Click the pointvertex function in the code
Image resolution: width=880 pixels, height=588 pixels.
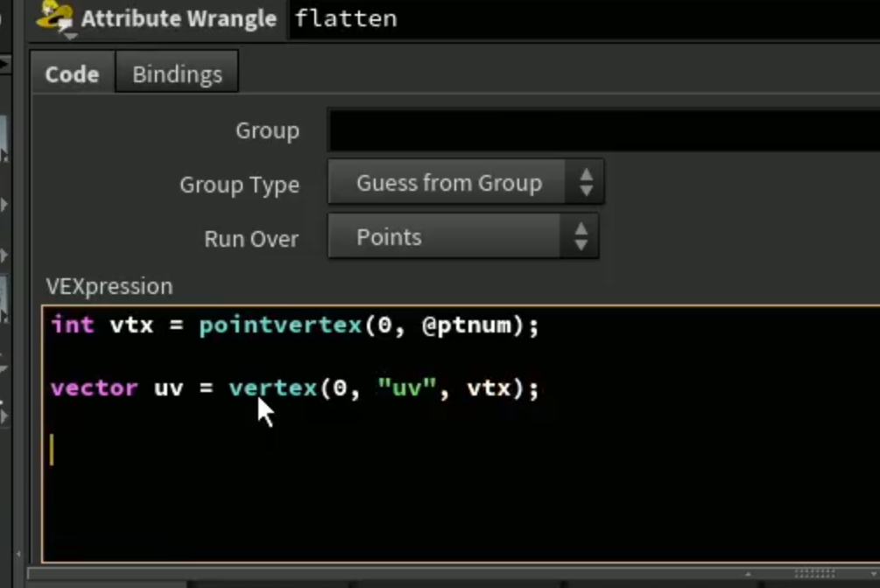(280, 325)
